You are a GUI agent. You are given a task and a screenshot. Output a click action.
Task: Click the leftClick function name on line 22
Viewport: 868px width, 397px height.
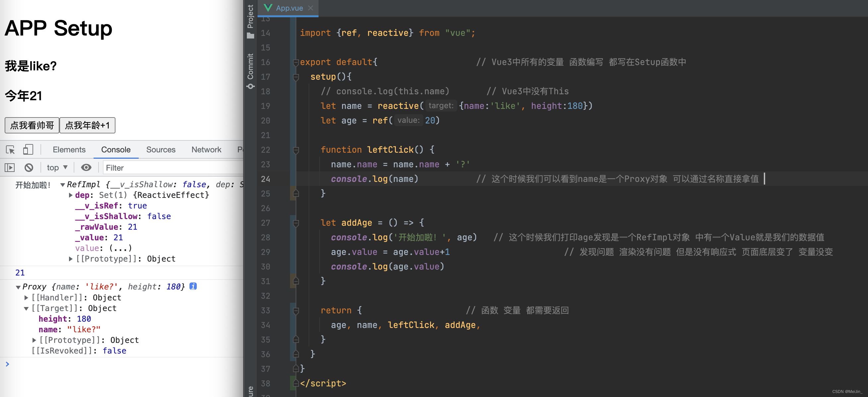coord(390,150)
